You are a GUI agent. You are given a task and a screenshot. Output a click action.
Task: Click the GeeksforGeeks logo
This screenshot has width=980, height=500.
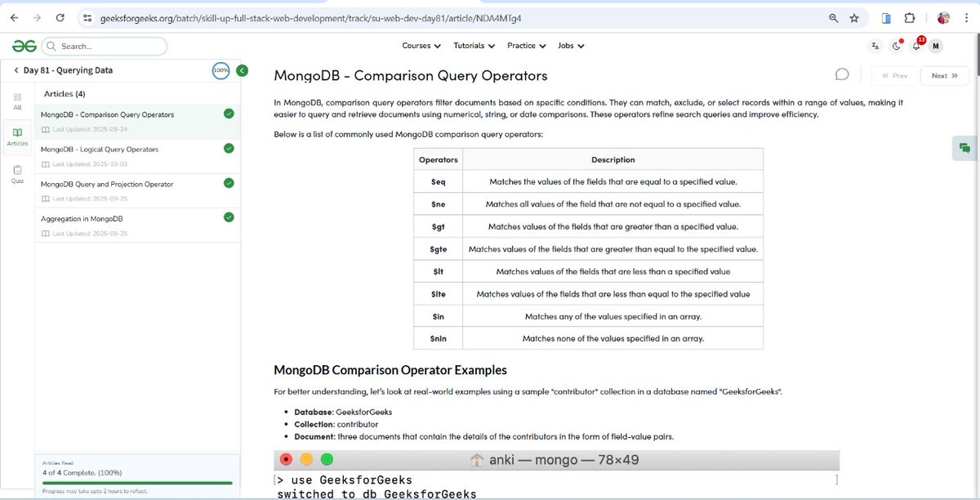click(24, 47)
